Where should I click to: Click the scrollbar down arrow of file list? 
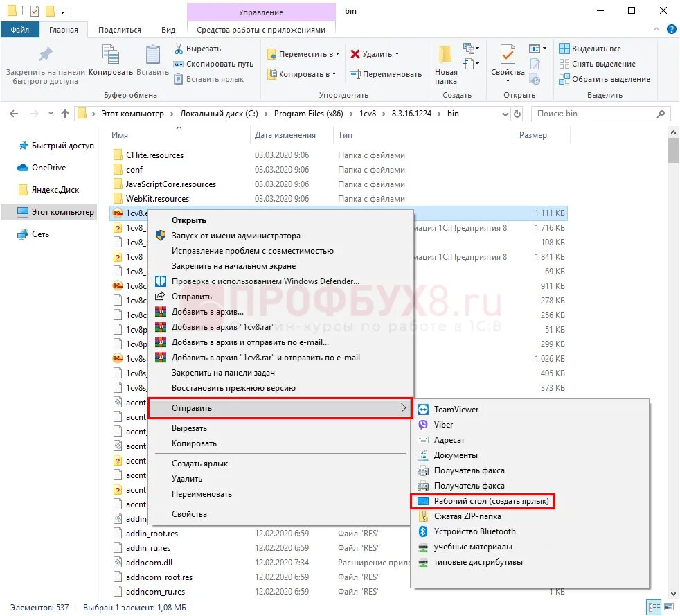click(673, 593)
